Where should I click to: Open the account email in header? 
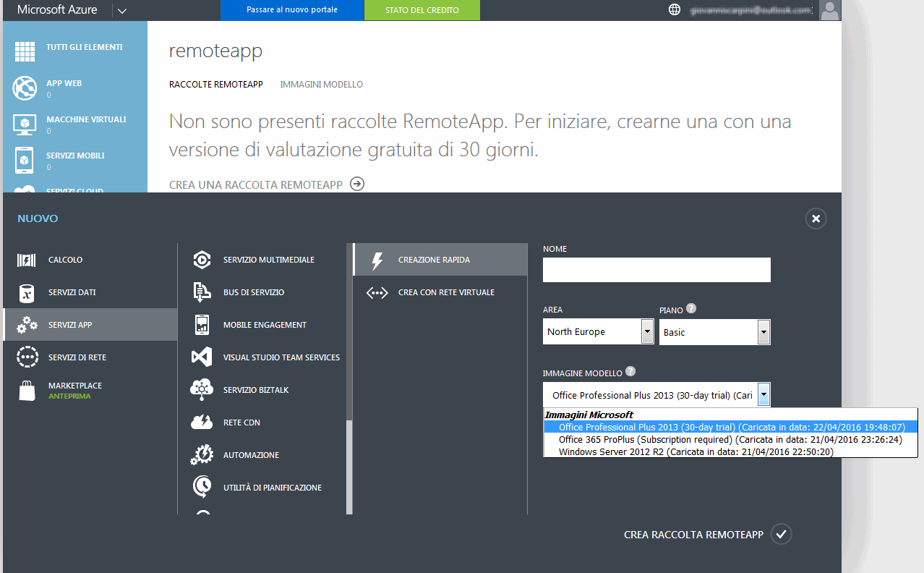tap(750, 11)
